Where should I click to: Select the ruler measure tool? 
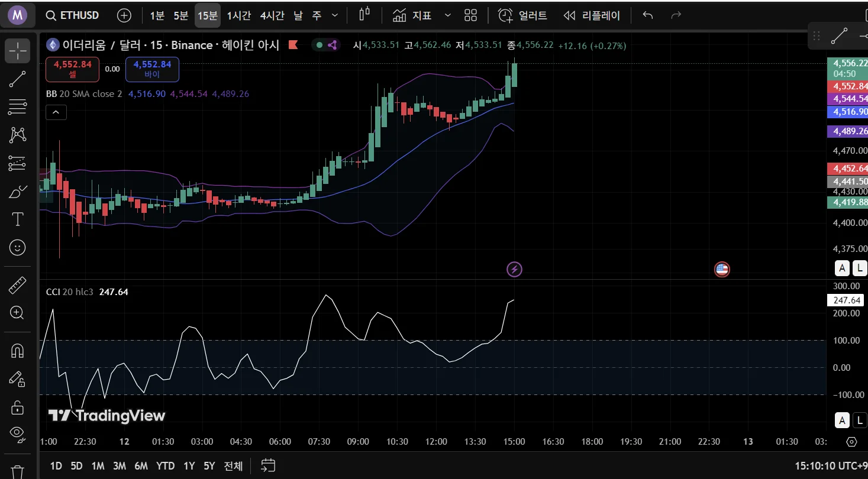18,286
